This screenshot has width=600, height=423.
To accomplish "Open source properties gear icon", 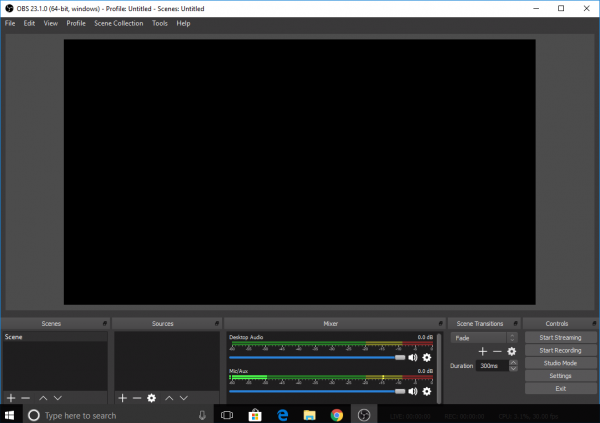I will [151, 398].
